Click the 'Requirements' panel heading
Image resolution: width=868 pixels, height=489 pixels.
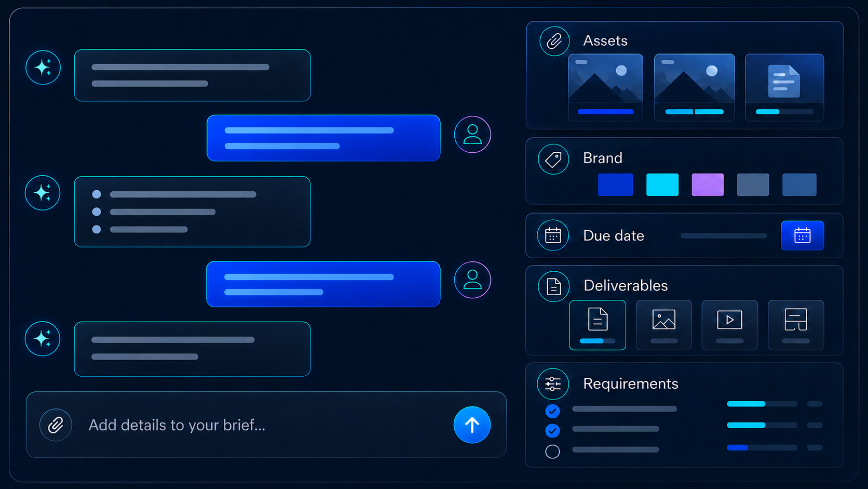point(631,384)
